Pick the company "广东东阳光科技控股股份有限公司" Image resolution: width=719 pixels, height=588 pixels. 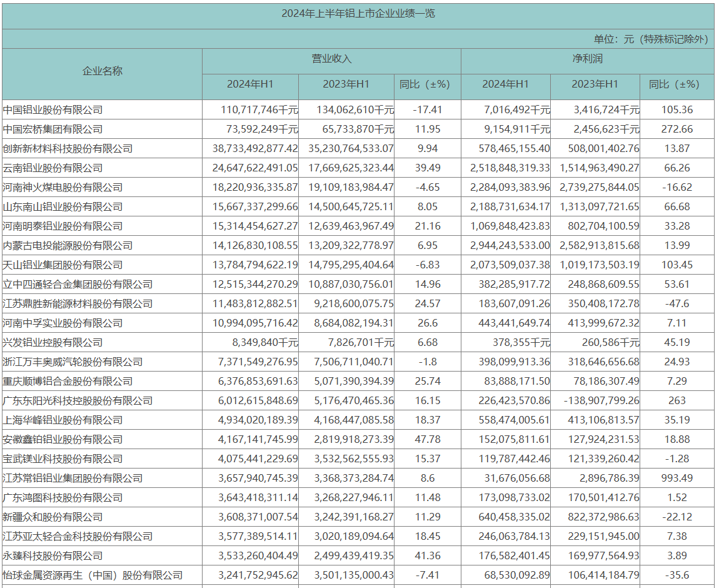(78, 401)
